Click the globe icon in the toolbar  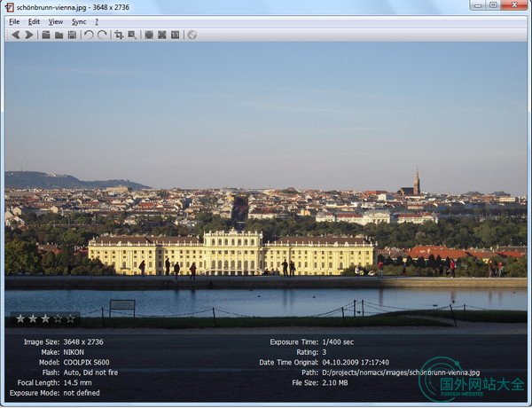pyautogui.click(x=192, y=35)
